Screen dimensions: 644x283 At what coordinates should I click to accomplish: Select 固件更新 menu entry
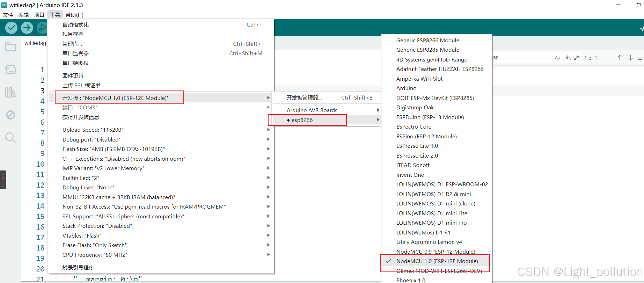[161, 76]
